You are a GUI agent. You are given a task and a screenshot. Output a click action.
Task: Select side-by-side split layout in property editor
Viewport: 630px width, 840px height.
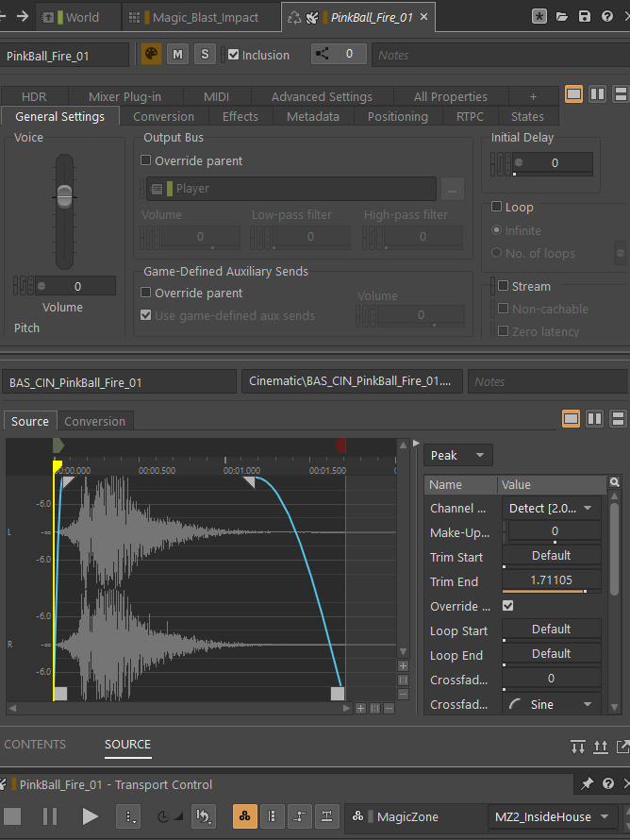coord(597,94)
